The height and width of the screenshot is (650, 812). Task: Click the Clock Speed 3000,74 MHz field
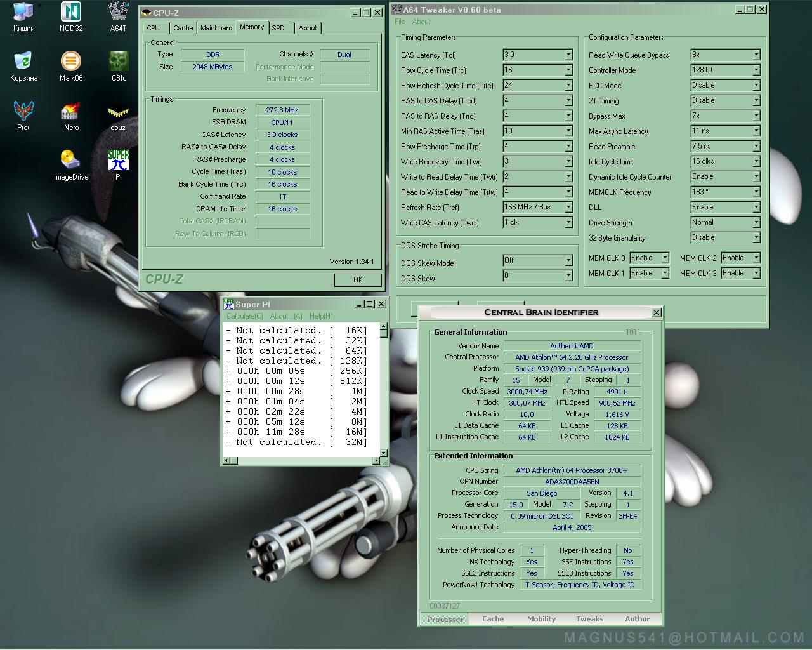(x=527, y=392)
